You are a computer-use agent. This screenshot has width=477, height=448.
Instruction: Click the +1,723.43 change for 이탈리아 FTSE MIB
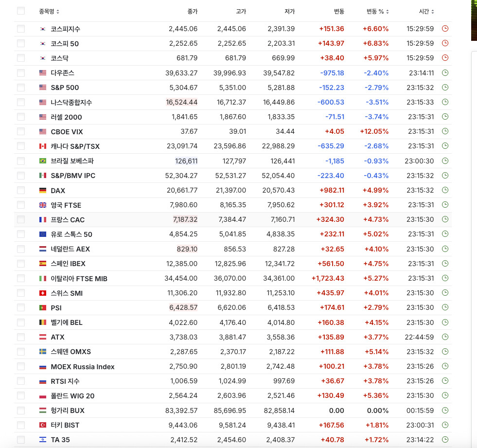pos(328,278)
